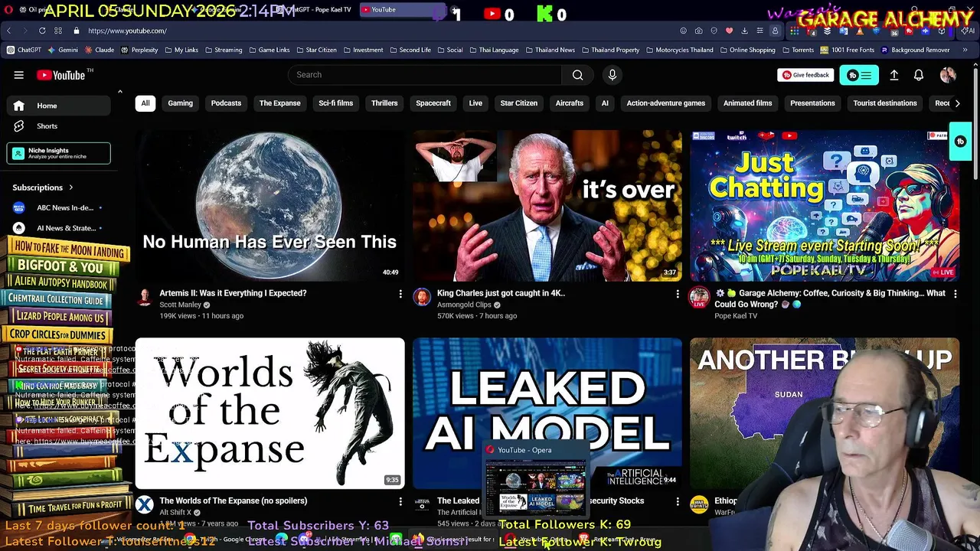
Task: Open the upload arrow icon in YouTube header
Action: (893, 75)
